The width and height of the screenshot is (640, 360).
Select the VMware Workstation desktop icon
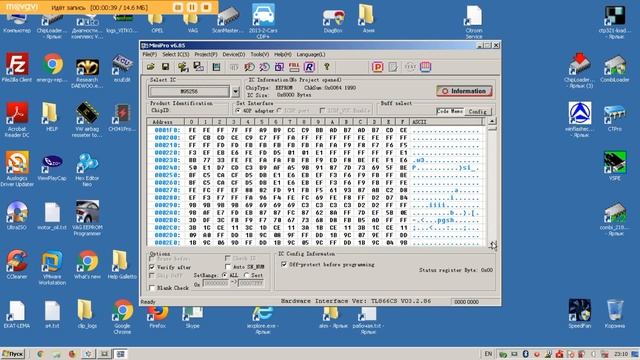click(x=52, y=267)
